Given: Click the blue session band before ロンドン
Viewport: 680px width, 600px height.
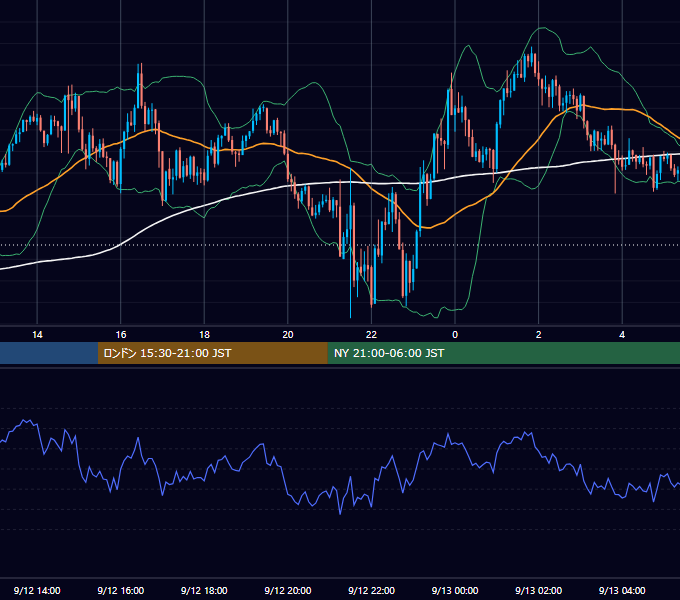Looking at the screenshot, I should coord(49,353).
